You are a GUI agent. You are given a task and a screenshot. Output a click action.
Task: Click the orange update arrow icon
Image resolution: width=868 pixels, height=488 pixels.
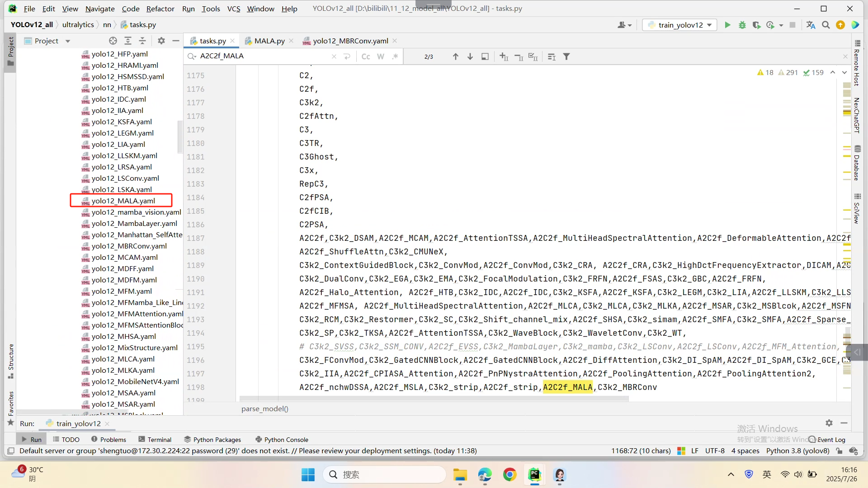click(x=840, y=25)
